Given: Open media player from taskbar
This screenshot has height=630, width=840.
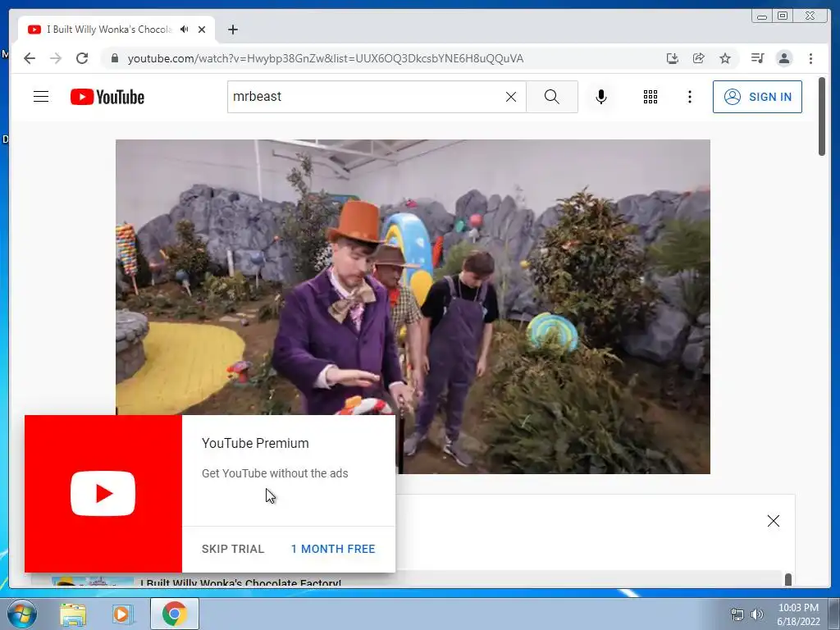Looking at the screenshot, I should coord(122,614).
